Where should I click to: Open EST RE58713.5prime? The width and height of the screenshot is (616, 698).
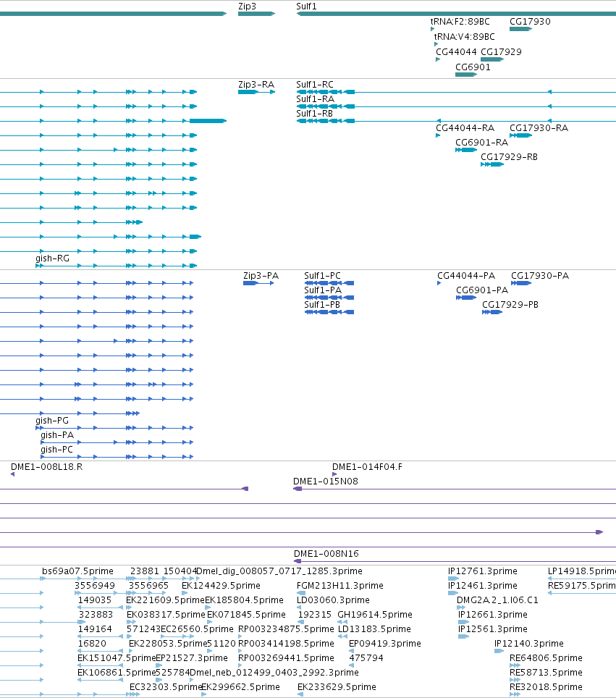pos(546,672)
